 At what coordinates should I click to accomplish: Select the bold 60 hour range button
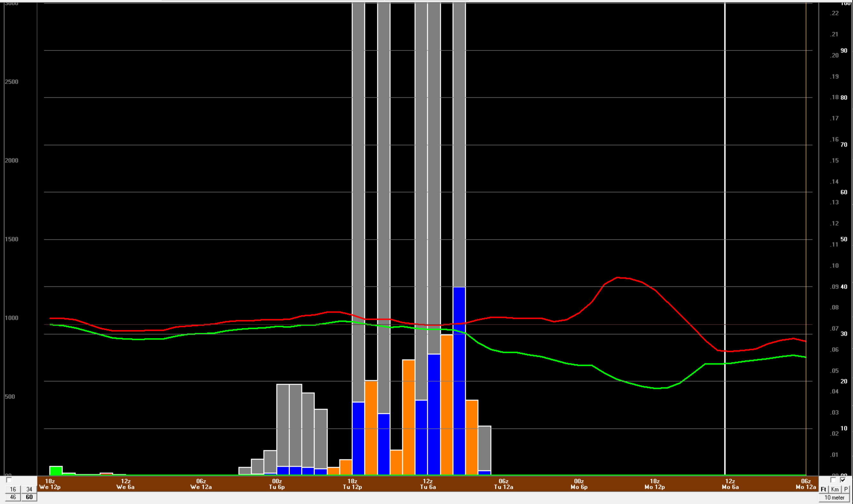[29, 497]
